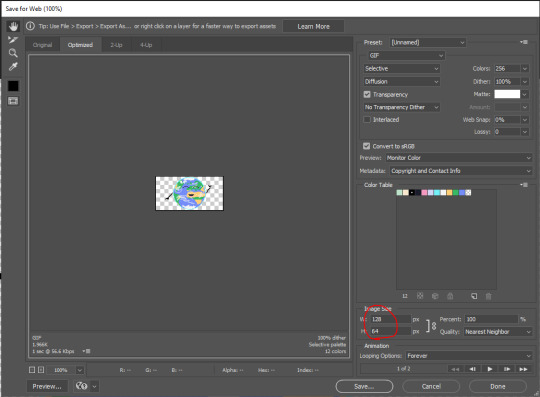Play the animation
This screenshot has width=540, height=397.
click(490, 369)
